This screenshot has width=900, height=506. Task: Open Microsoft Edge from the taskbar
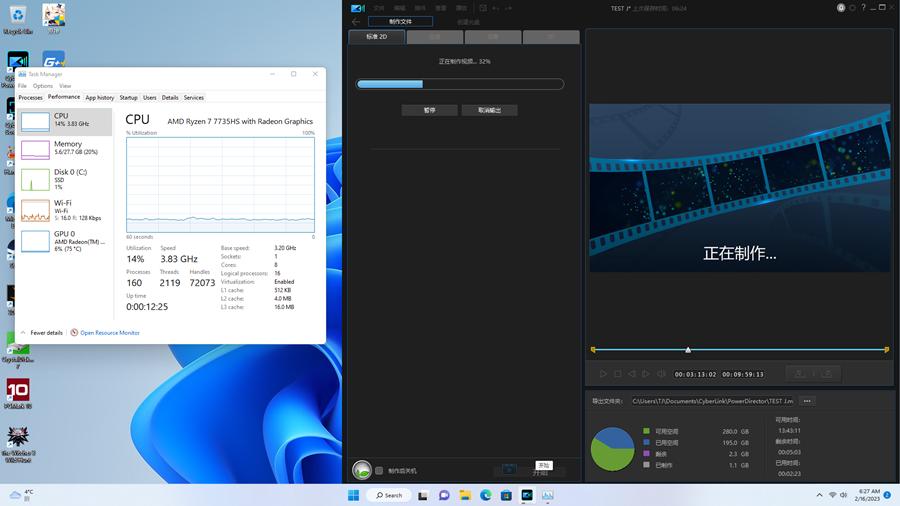486,495
